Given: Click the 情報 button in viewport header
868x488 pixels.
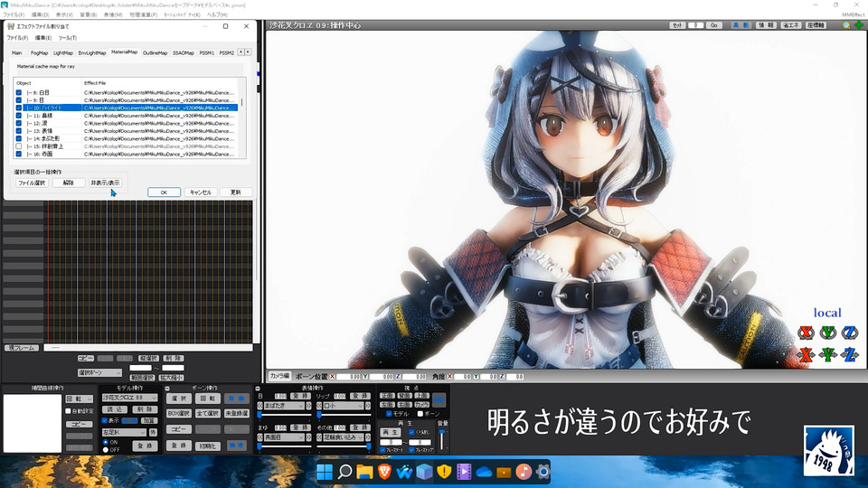Looking at the screenshot, I should (766, 25).
